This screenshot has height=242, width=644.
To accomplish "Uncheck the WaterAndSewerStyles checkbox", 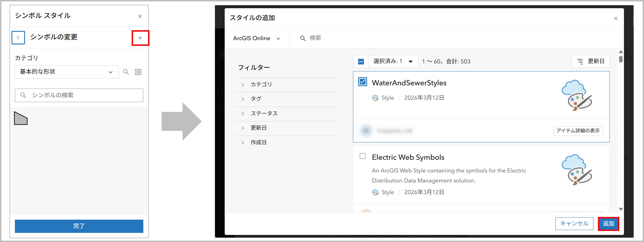I will click(362, 82).
